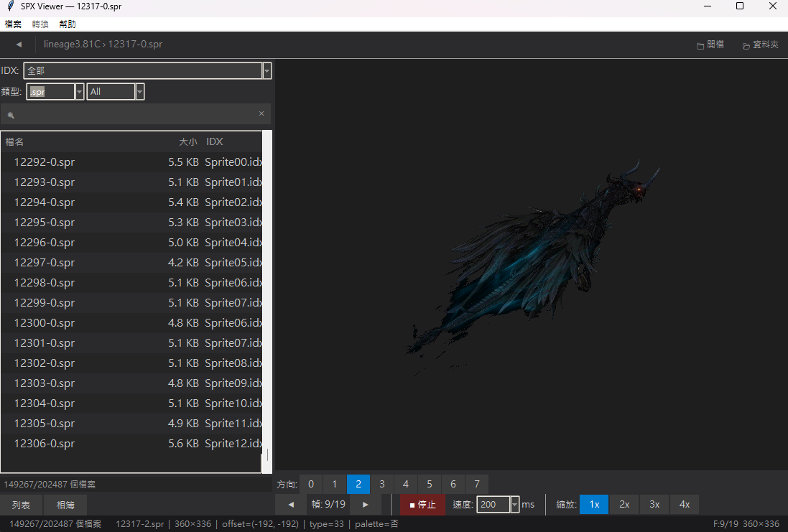The image size is (788, 532).
Task: Select file 12303-0.spr
Action: (131, 383)
